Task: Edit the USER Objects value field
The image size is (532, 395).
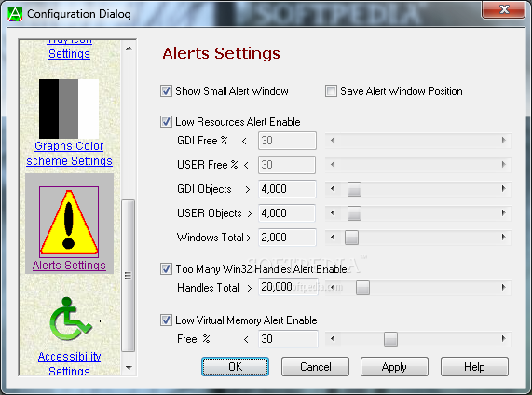Action: click(287, 212)
